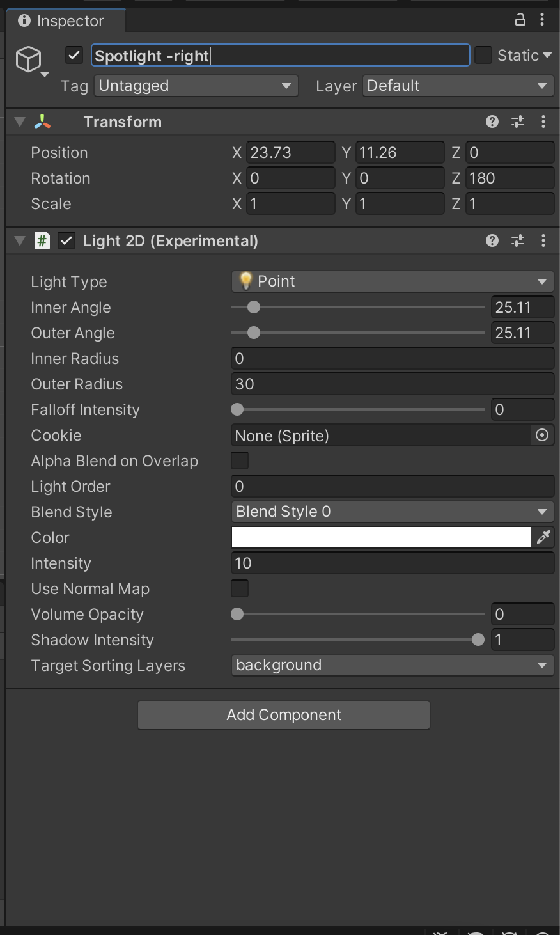Open the Light 2D more options menu
The image size is (560, 935).
[x=543, y=240]
